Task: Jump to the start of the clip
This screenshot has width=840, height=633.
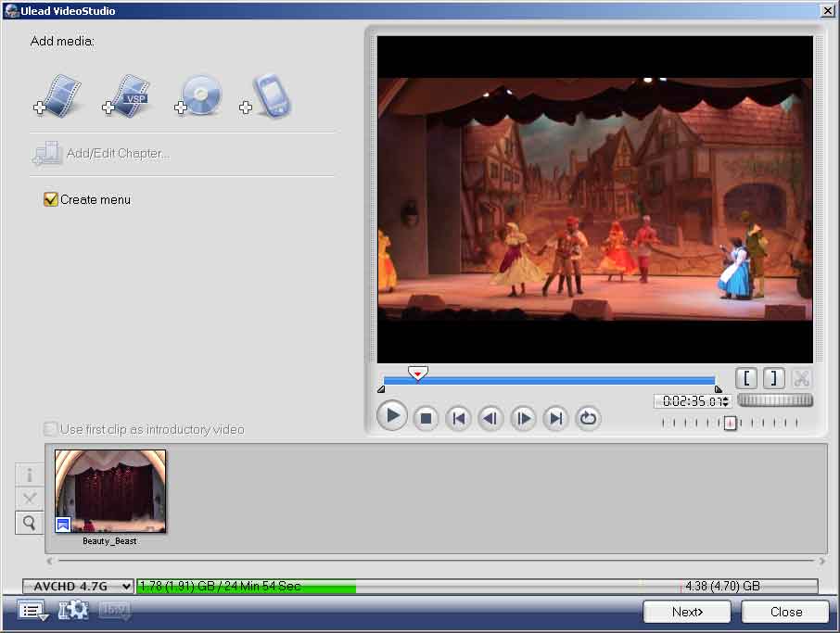Action: [458, 418]
